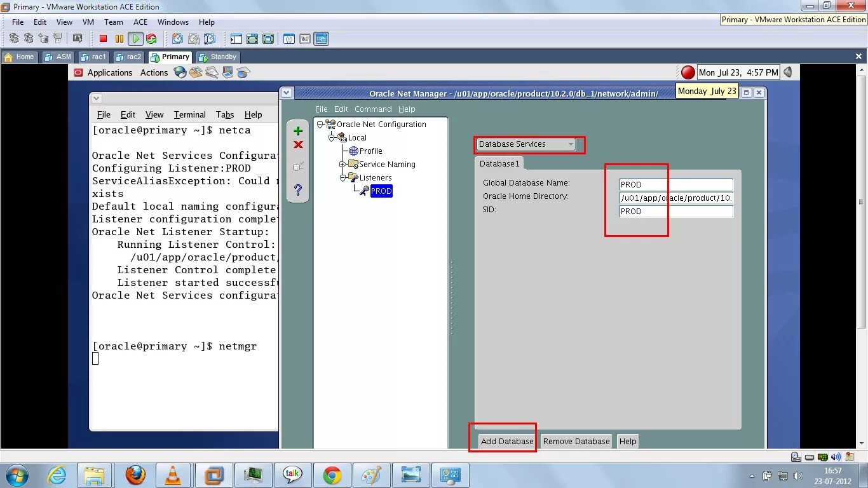
Task: Open the File menu in Oracle Net Manager
Action: tap(322, 109)
